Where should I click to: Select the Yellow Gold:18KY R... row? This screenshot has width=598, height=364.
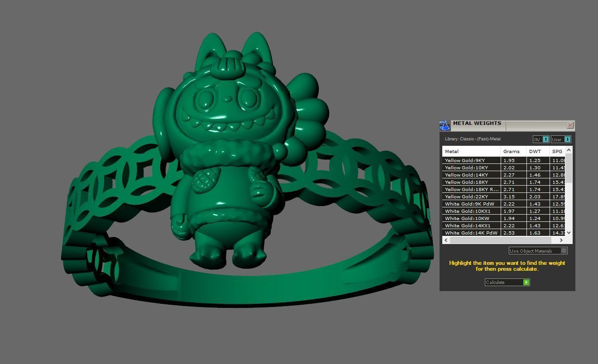[x=504, y=189]
